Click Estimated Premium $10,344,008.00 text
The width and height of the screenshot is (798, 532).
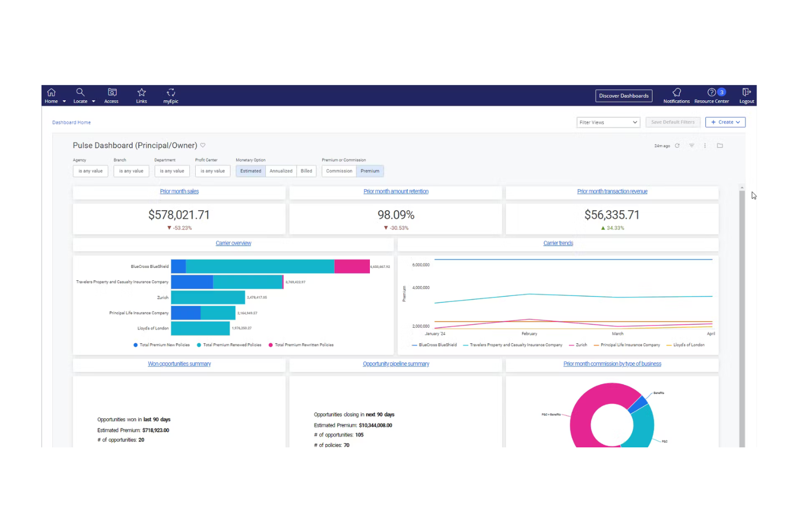click(353, 425)
